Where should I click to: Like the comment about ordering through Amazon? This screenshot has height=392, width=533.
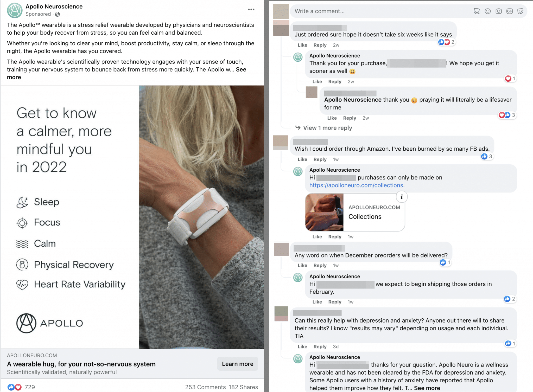(302, 159)
